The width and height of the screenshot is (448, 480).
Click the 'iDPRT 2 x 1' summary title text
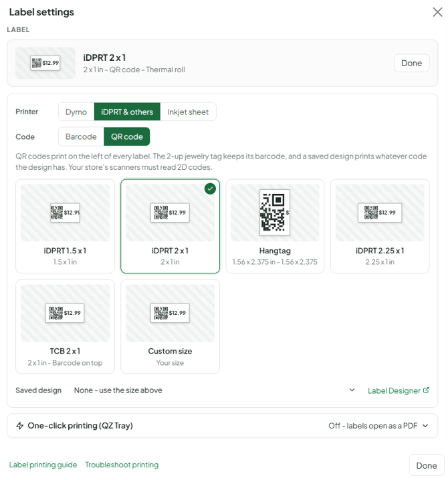click(x=104, y=57)
